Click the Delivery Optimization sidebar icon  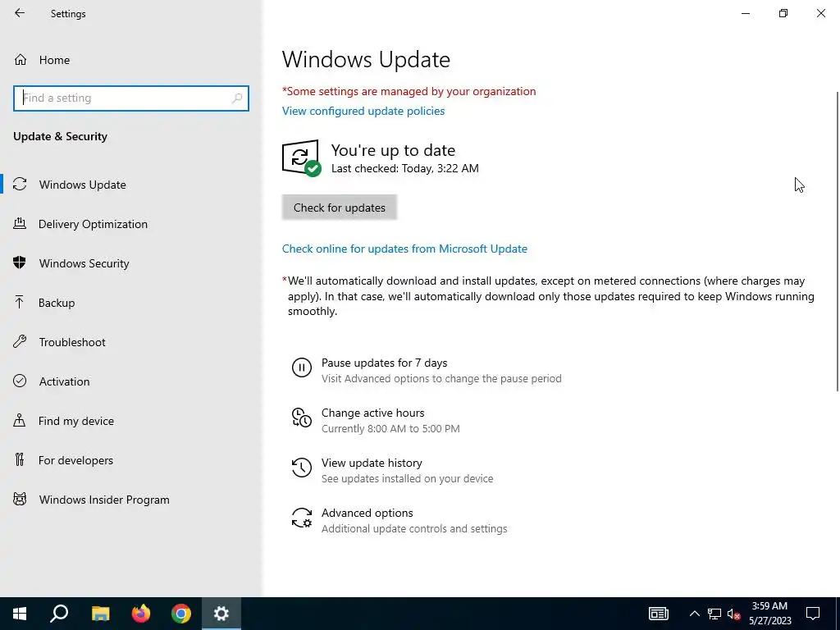pos(20,223)
